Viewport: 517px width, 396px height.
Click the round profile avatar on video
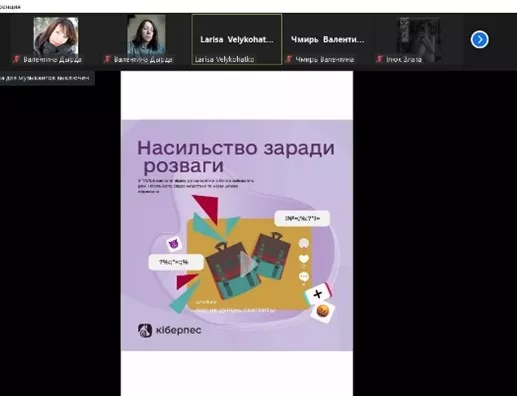pos(304,243)
